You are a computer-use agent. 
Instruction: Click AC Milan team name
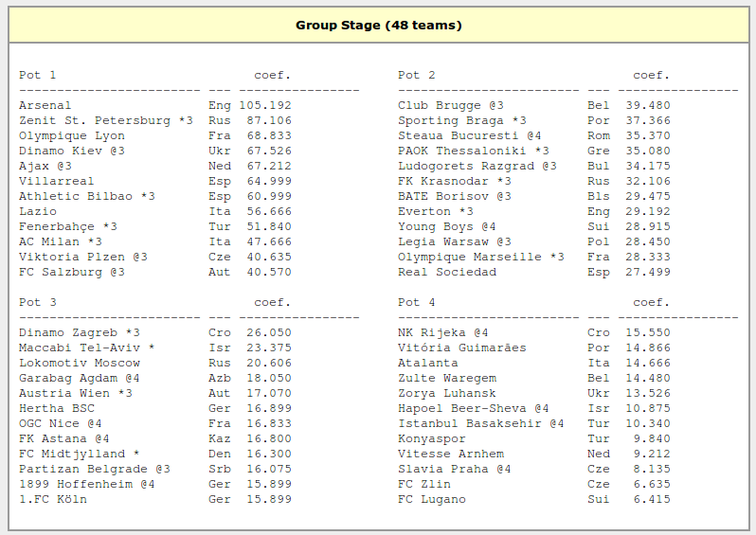click(x=48, y=241)
